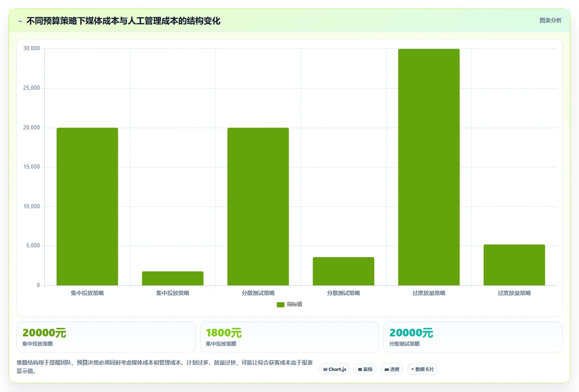579x392 pixels.
Task: Click the icon in the 进度 chip
Action: (x=387, y=370)
